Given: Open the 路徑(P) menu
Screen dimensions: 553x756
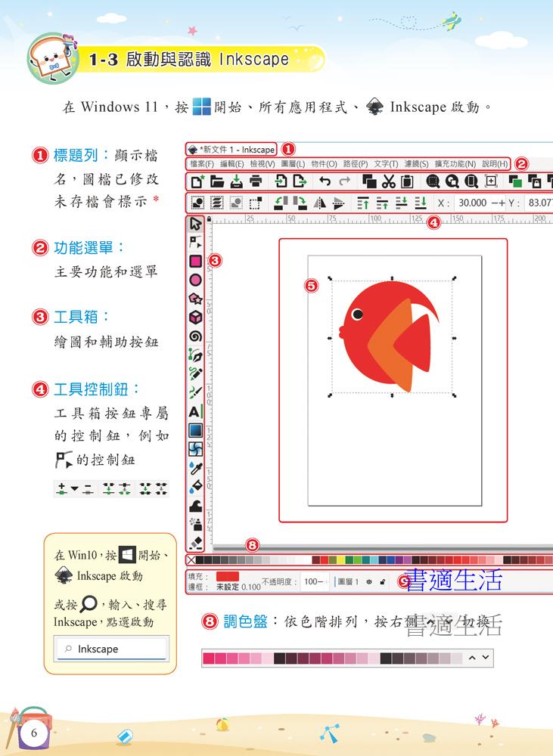Looking at the screenshot, I should click(356, 164).
